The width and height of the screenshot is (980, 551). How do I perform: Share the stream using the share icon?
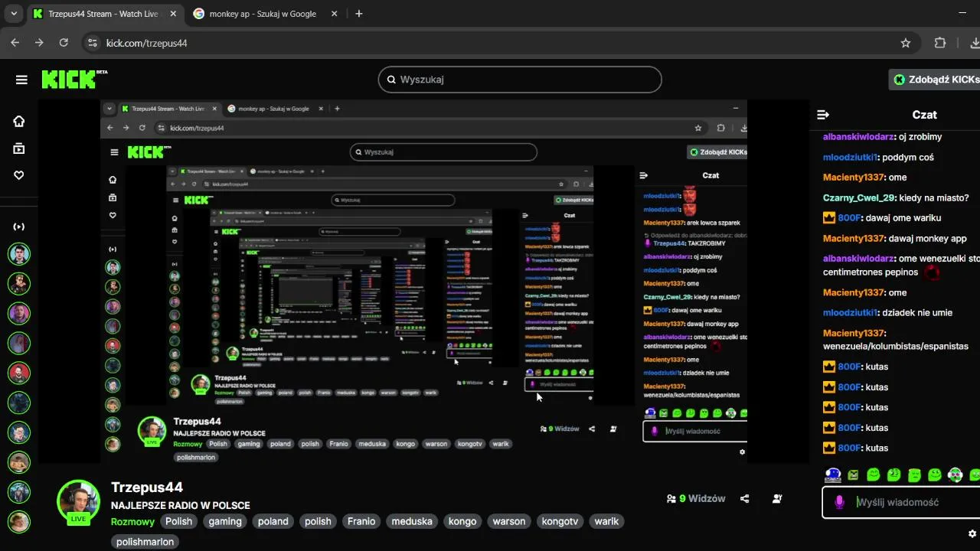coord(745,499)
